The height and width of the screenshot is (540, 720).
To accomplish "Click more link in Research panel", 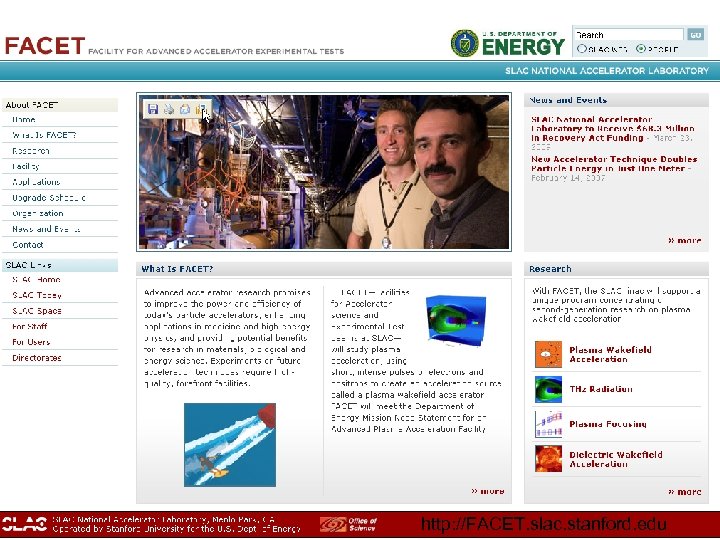I will [684, 492].
